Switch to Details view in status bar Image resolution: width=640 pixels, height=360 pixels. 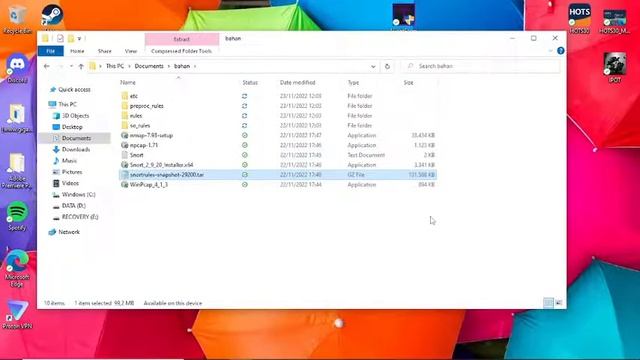tap(548, 303)
